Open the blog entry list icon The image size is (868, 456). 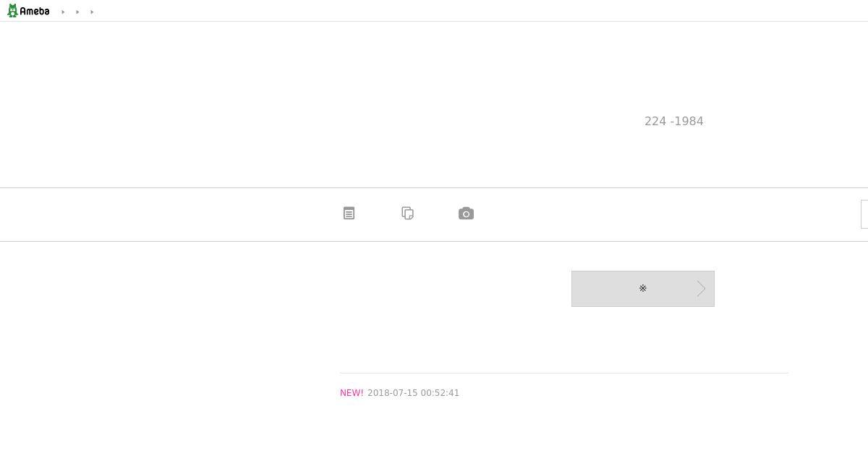click(349, 214)
